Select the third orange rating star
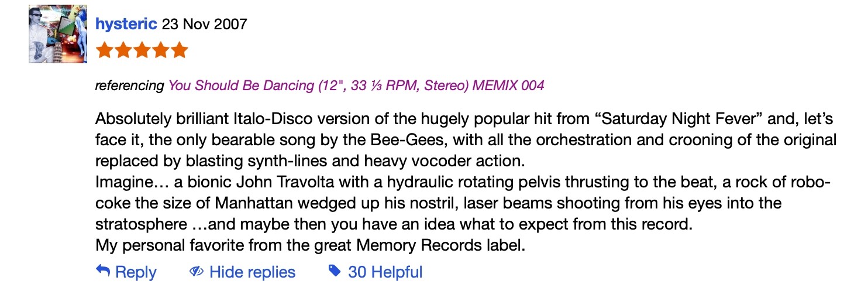Screen dimensions: 868x301 142,50
